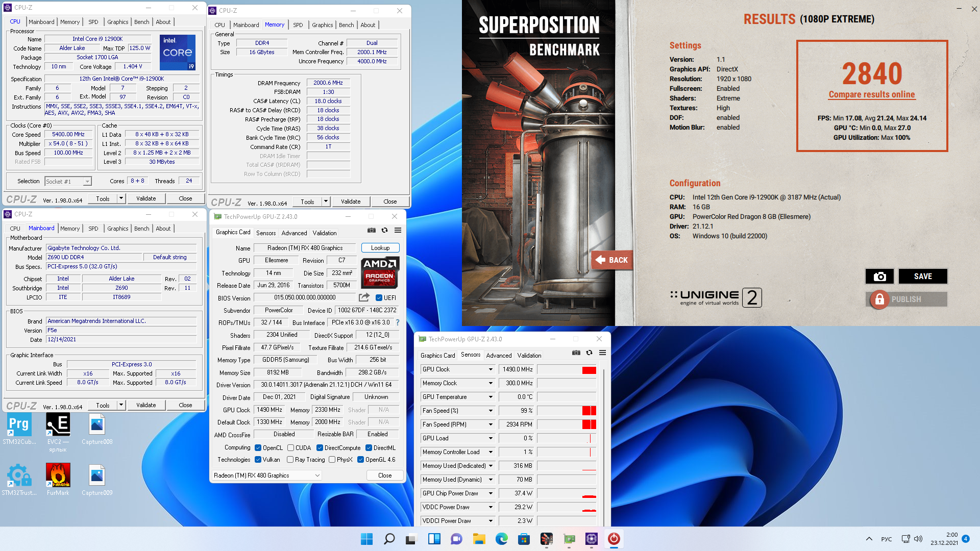Click the Bus Interface question mark icon
980x551 pixels.
[398, 322]
